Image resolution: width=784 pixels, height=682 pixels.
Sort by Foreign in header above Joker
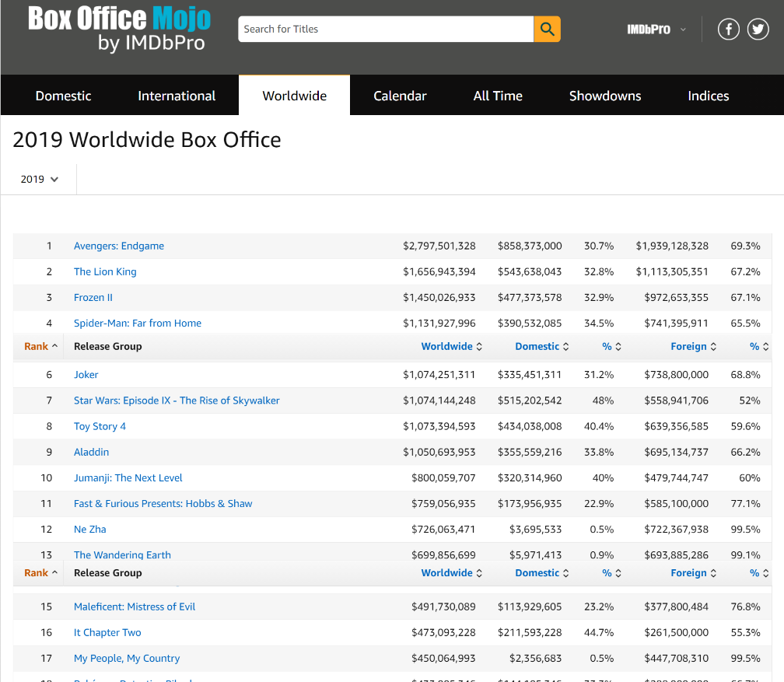point(694,346)
